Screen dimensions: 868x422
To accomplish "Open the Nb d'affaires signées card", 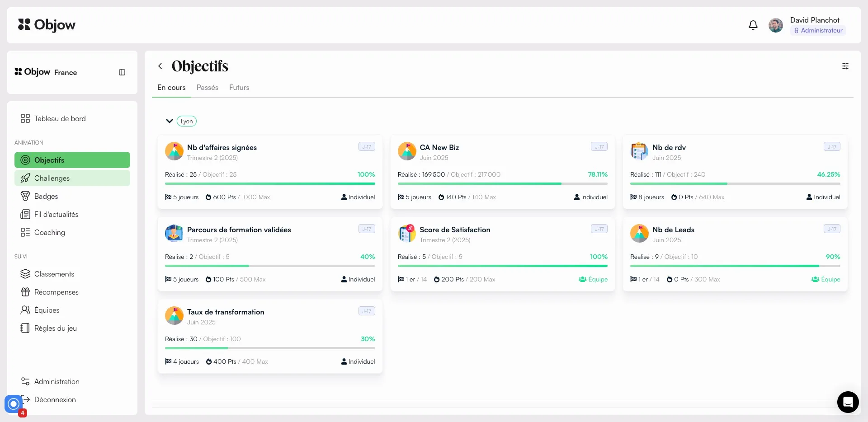I will [x=270, y=172].
